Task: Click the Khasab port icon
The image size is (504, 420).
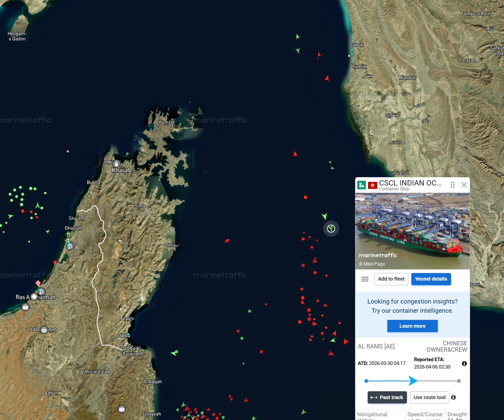Action: (x=117, y=163)
